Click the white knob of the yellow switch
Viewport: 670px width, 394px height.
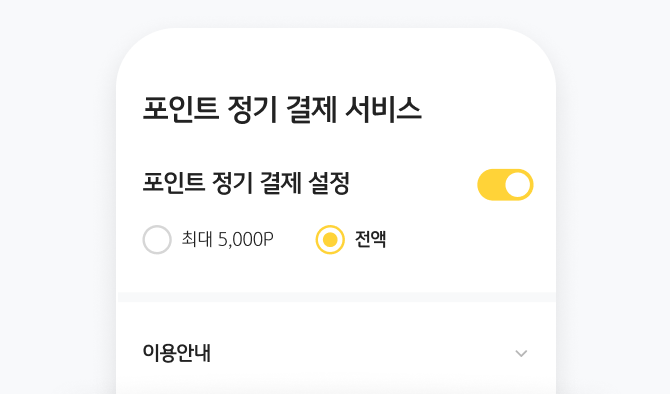point(517,185)
